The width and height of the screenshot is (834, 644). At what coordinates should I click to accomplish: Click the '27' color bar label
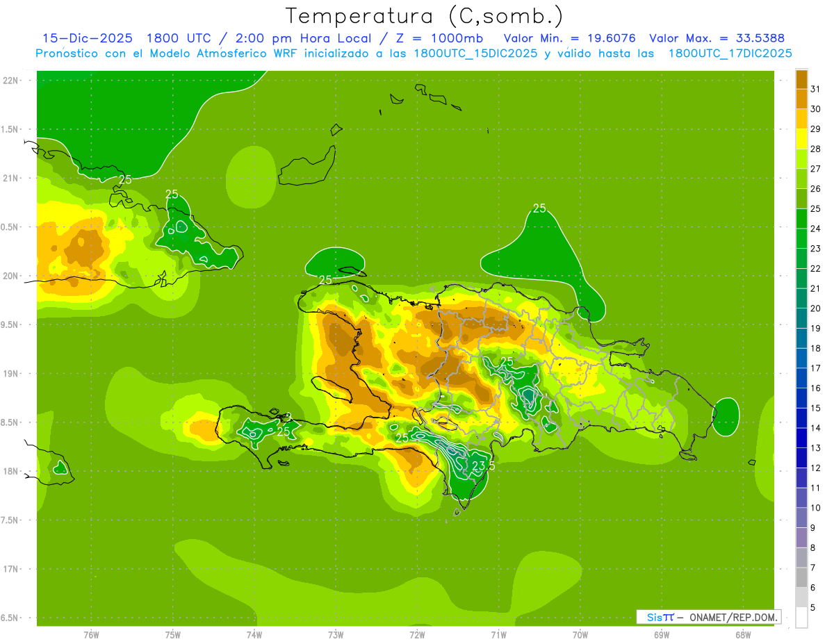click(x=816, y=169)
